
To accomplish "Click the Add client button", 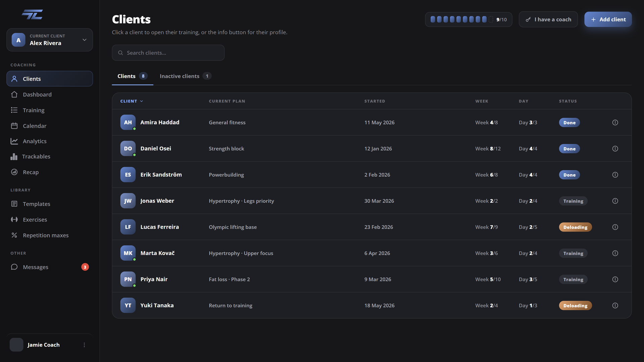I will [x=608, y=19].
